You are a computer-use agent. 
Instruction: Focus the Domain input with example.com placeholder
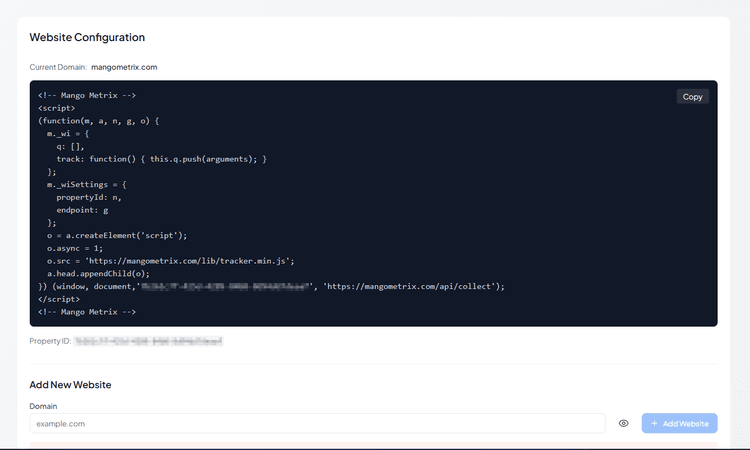[317, 424]
